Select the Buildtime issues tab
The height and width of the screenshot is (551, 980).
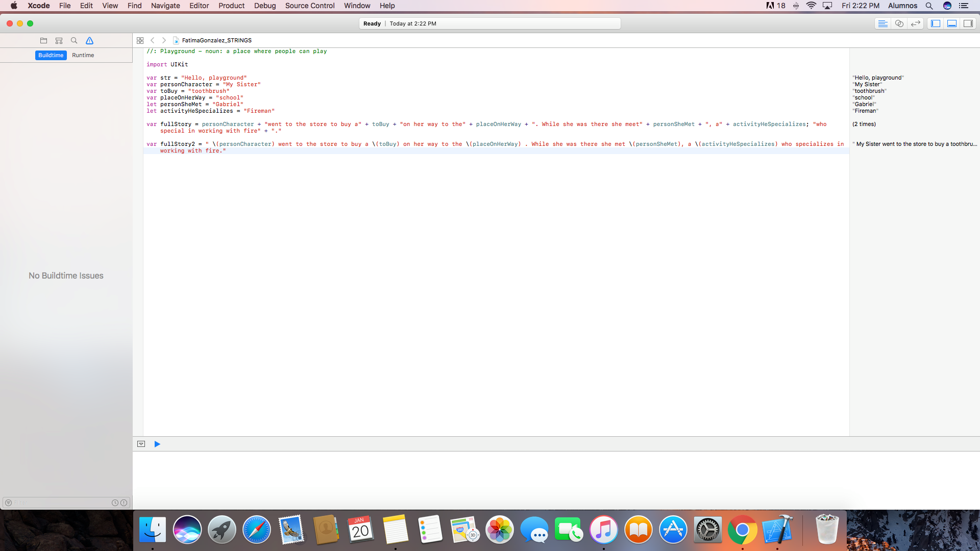click(x=51, y=55)
